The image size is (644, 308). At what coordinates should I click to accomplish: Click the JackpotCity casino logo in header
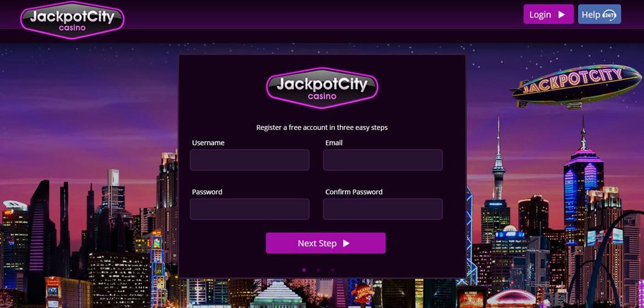click(72, 20)
